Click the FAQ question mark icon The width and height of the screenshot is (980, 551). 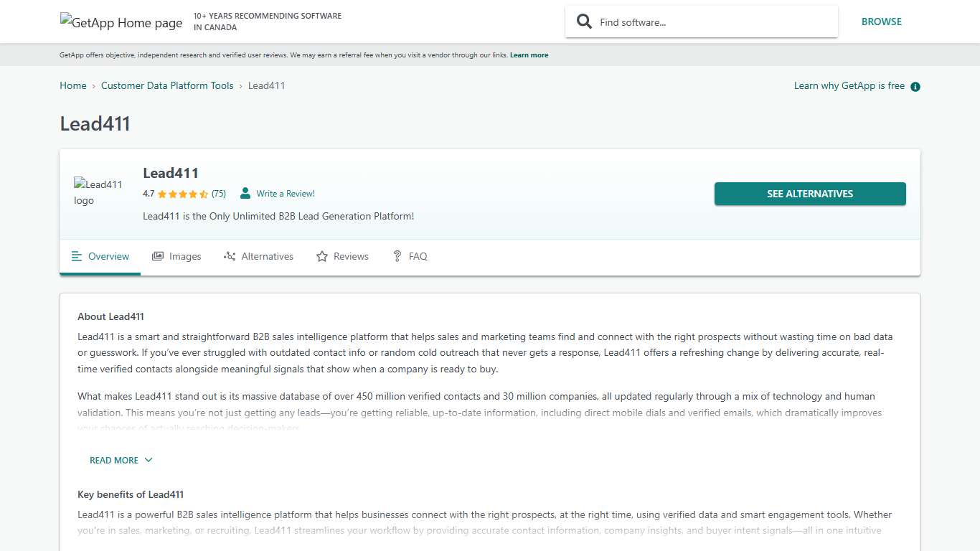tap(397, 256)
